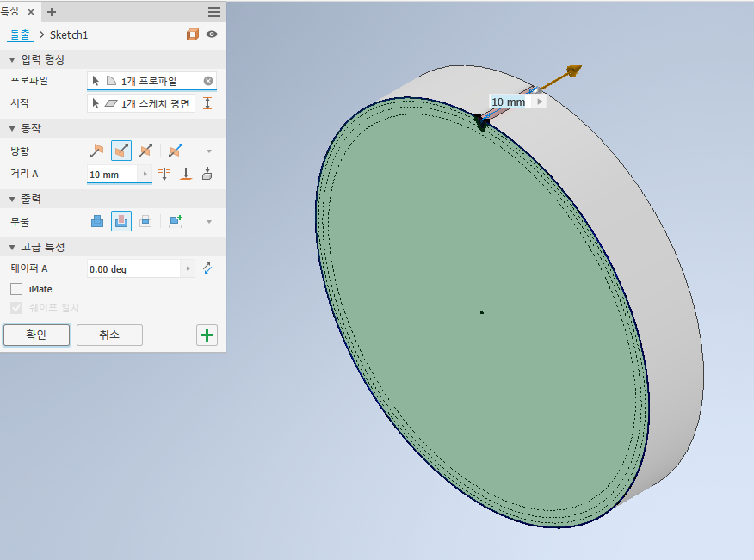Collapse the 입력 형상 section

(12, 59)
